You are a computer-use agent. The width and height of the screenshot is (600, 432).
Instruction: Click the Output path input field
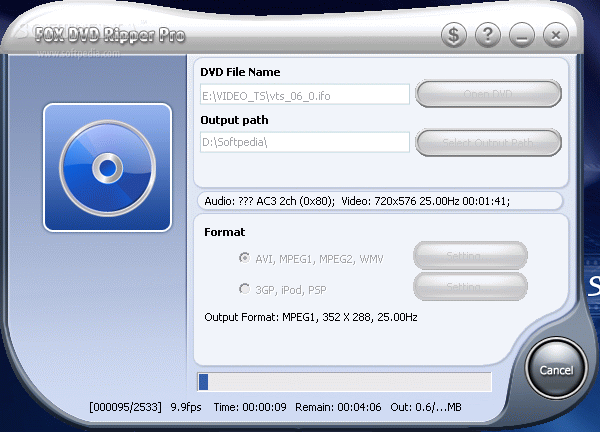coord(305,142)
